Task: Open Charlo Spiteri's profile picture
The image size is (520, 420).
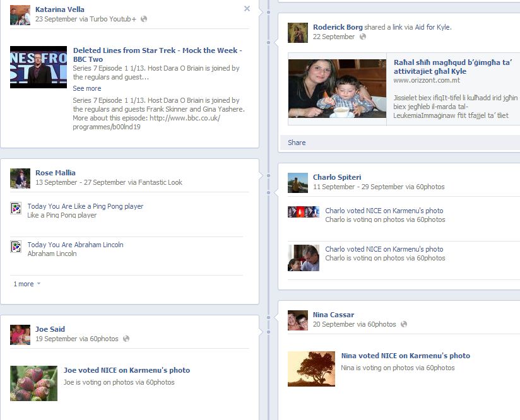Action: 298,183
